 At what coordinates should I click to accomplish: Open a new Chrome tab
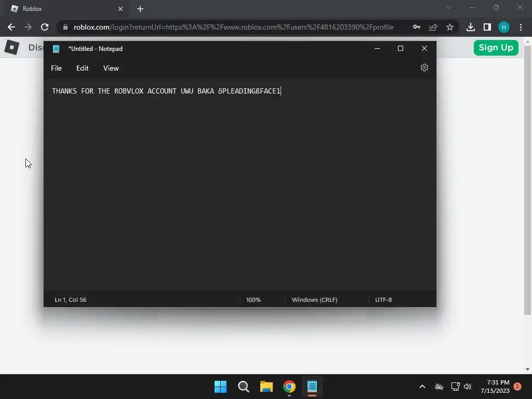coord(140,9)
